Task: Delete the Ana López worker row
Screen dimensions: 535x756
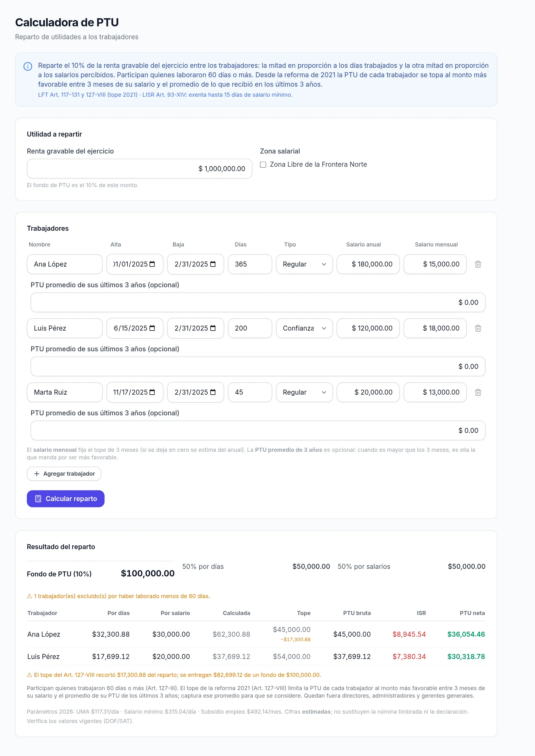Action: tap(478, 264)
